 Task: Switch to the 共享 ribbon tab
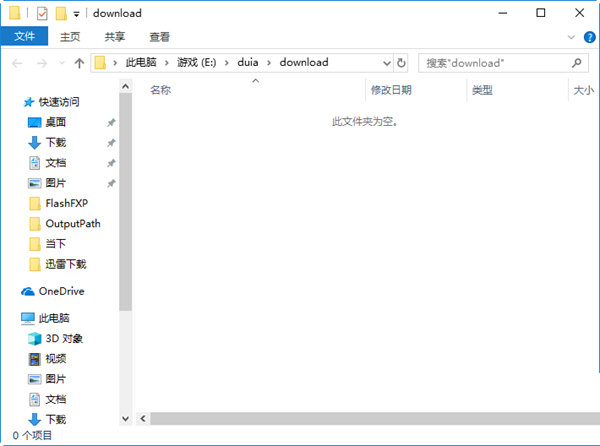pyautogui.click(x=115, y=37)
